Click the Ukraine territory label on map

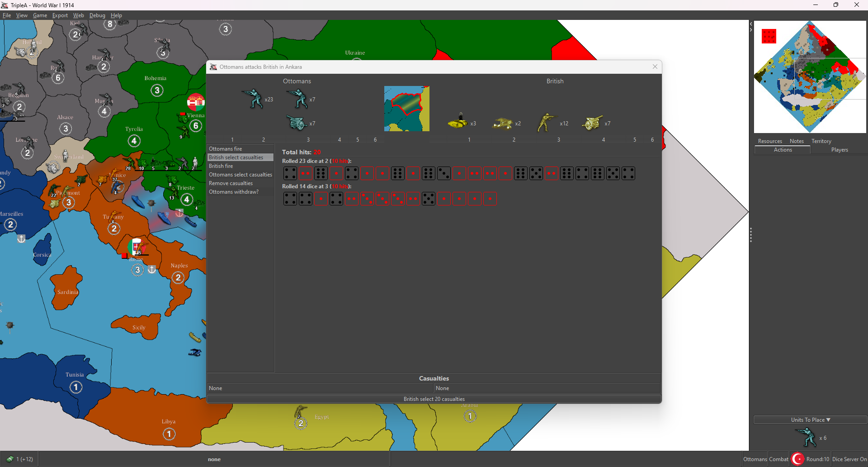(355, 52)
